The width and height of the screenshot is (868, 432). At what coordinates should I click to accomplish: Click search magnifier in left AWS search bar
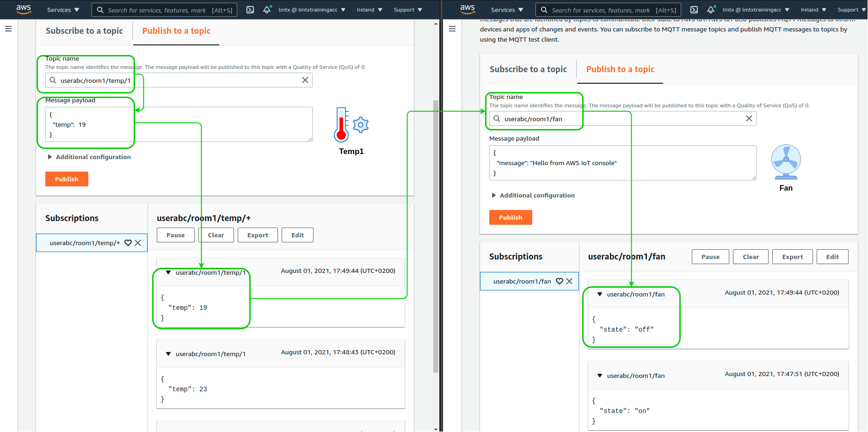(100, 10)
